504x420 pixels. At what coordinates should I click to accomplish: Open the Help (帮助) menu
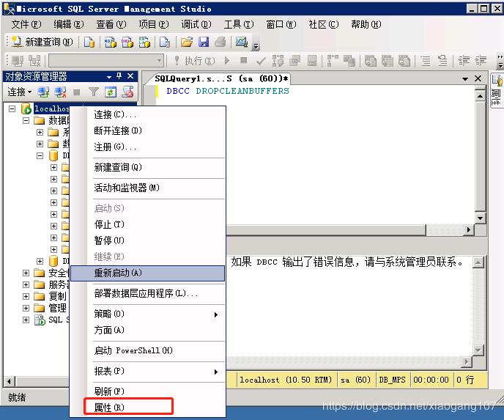click(366, 24)
